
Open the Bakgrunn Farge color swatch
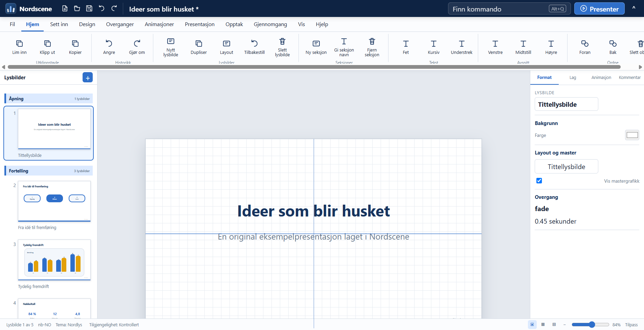click(x=632, y=135)
